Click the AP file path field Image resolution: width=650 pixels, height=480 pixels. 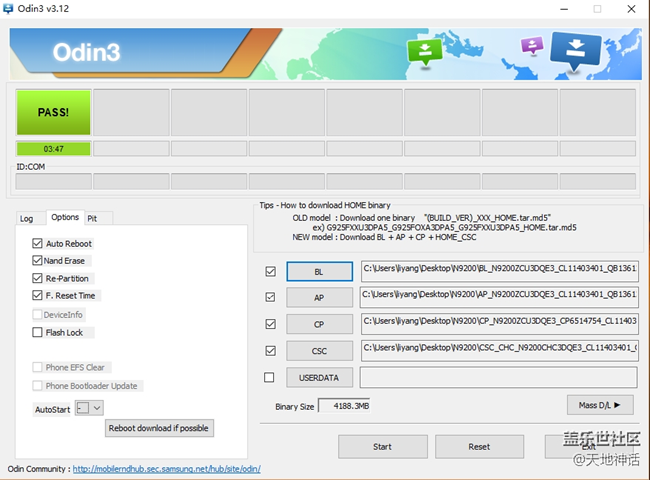499,297
